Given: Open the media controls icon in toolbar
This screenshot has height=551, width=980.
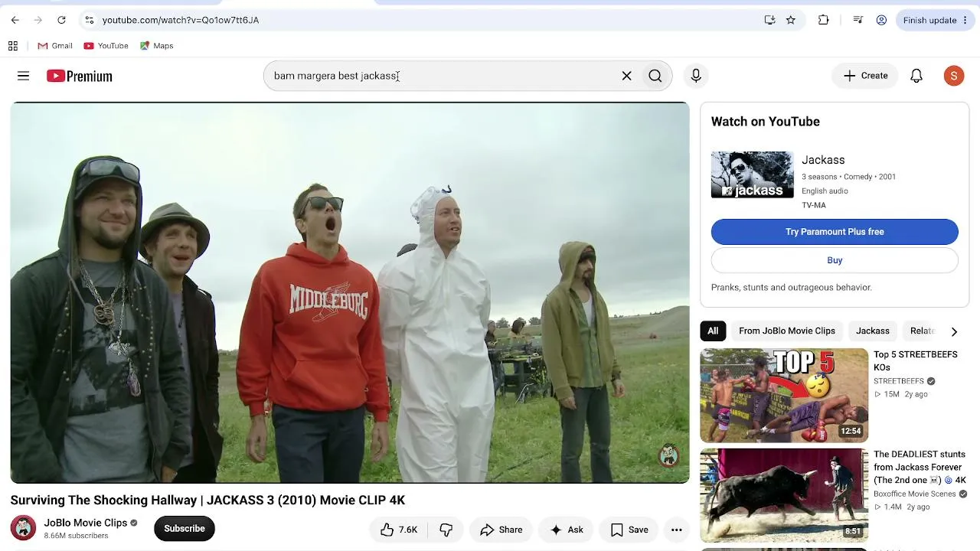Looking at the screenshot, I should (858, 20).
